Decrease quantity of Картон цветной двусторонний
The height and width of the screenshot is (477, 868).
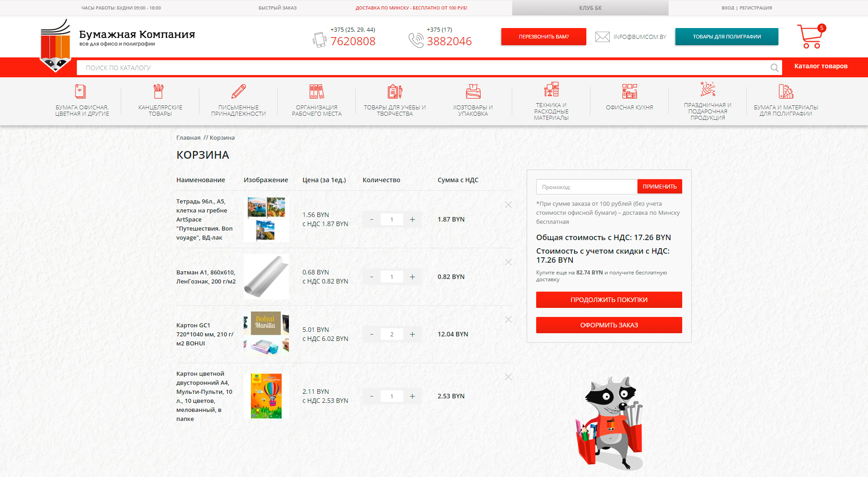pos(372,396)
